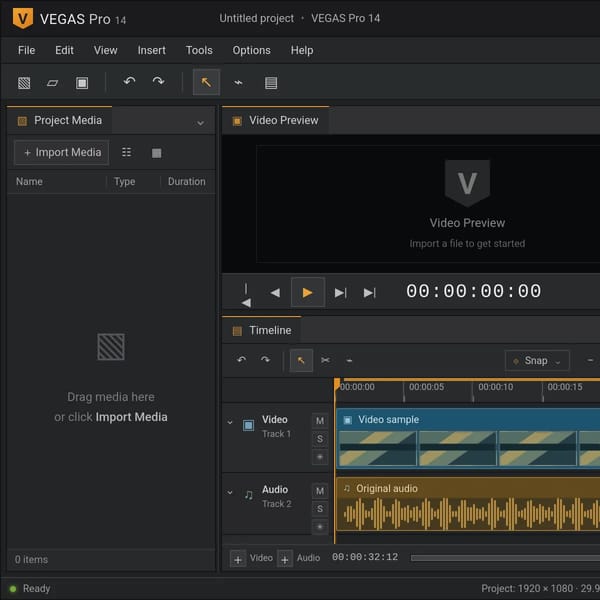Open the File menu
This screenshot has width=600, height=600.
pos(26,50)
